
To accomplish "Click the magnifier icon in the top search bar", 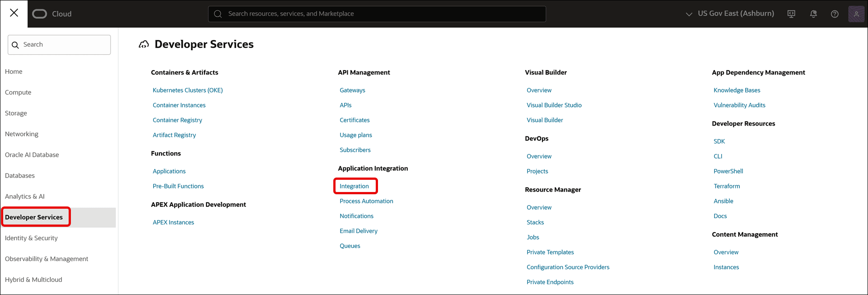I will pos(218,14).
